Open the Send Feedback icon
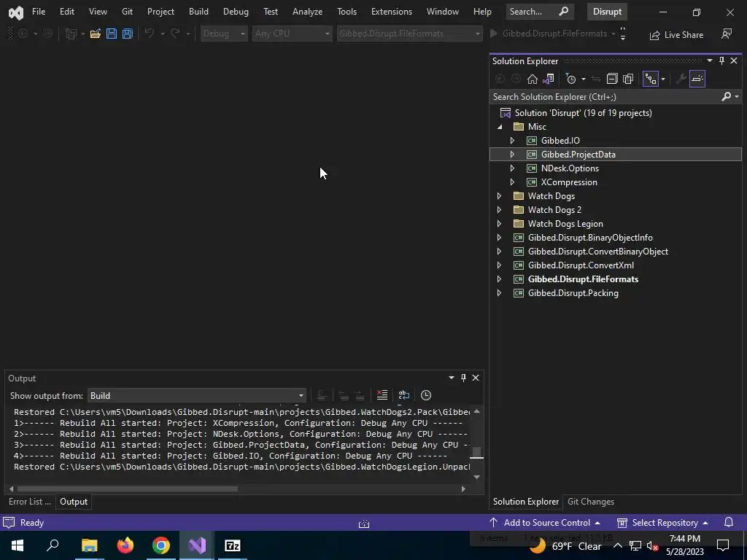The image size is (747, 560). 727,34
